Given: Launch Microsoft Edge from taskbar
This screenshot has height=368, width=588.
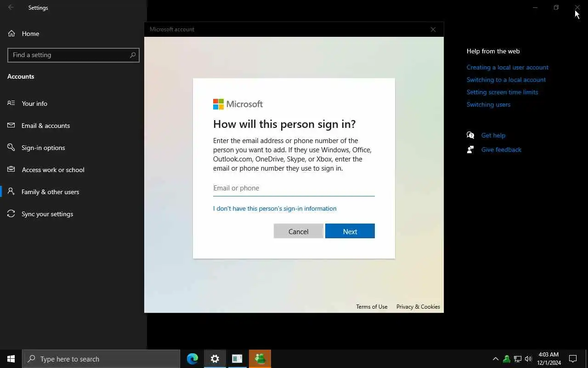Looking at the screenshot, I should pyautogui.click(x=192, y=359).
